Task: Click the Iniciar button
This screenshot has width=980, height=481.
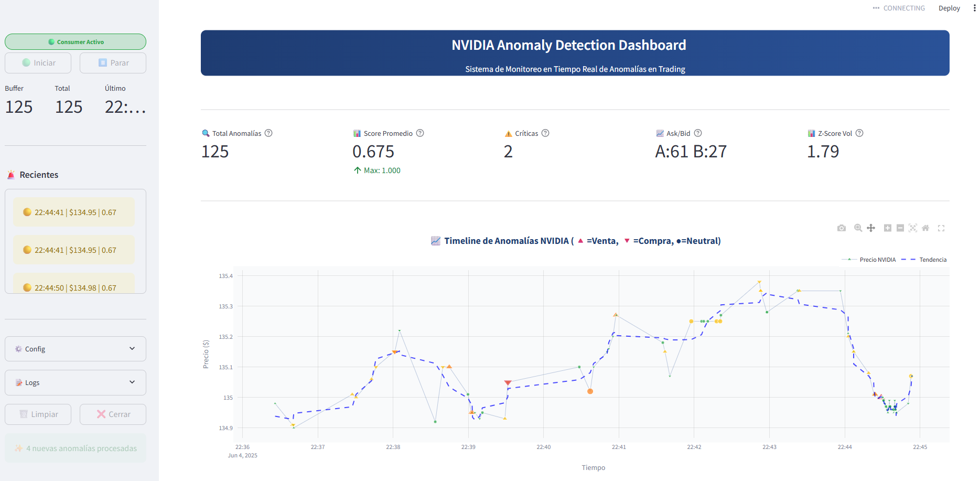Action: tap(38, 63)
